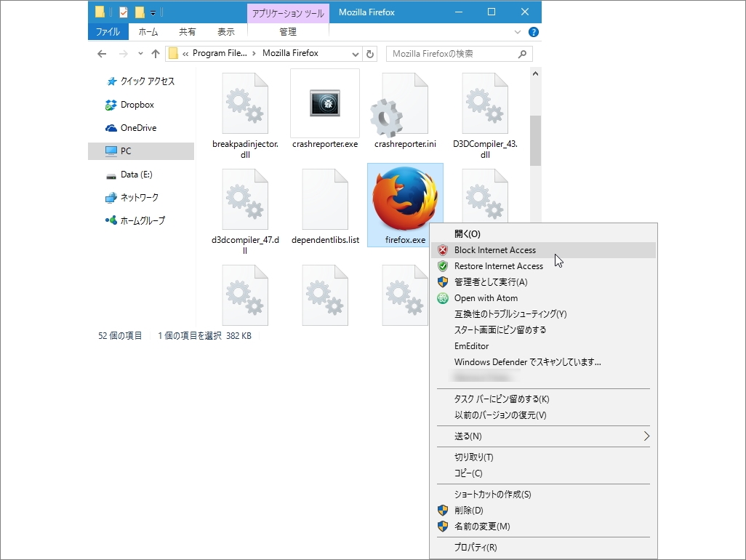Click the D3DCompiler_43.dll file icon
This screenshot has height=560, width=746.
[485, 103]
